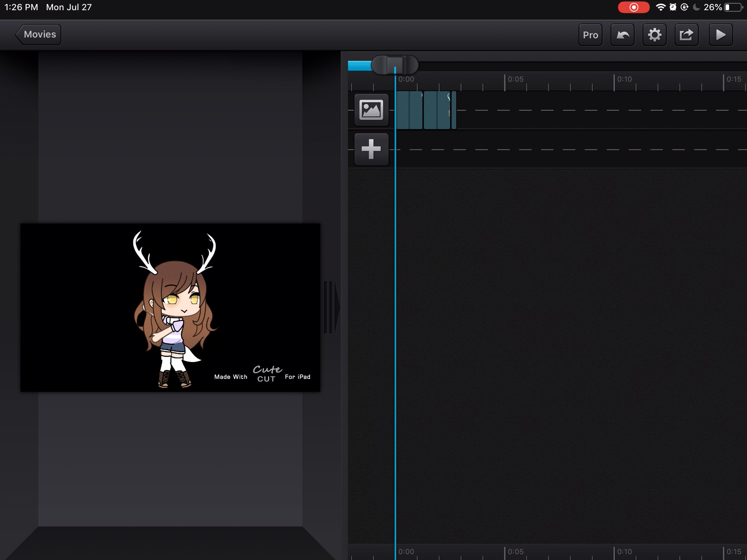Tap the Do Not Disturb moon icon
747x560 pixels.
(x=696, y=7)
